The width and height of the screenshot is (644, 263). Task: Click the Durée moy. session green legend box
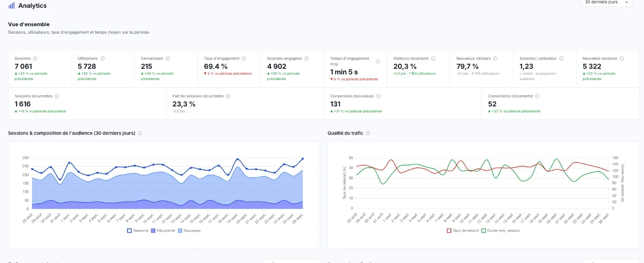483,231
